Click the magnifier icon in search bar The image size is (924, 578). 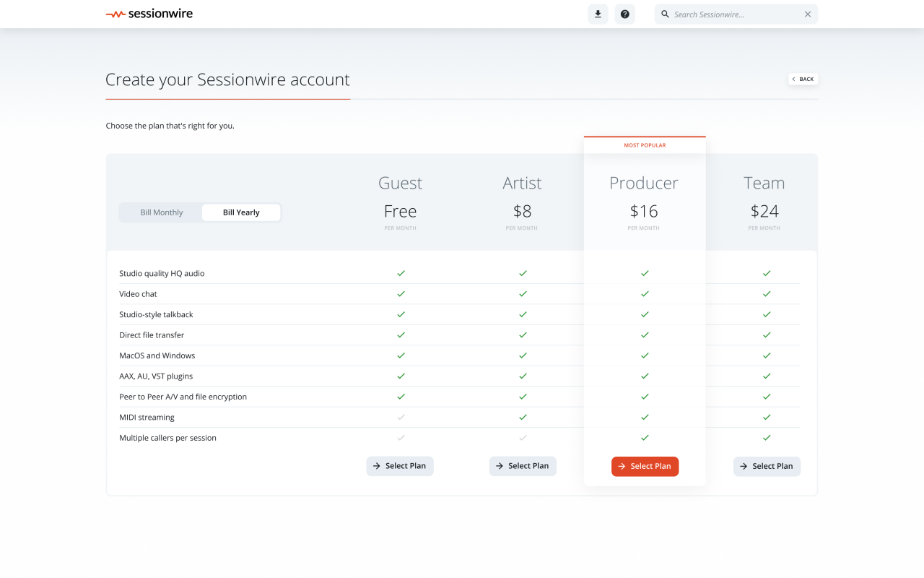[666, 14]
